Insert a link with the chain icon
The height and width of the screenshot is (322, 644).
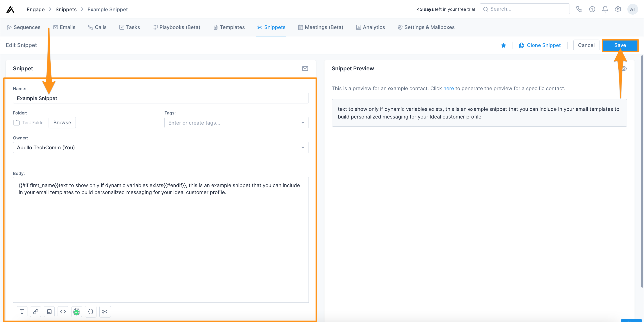pos(36,311)
